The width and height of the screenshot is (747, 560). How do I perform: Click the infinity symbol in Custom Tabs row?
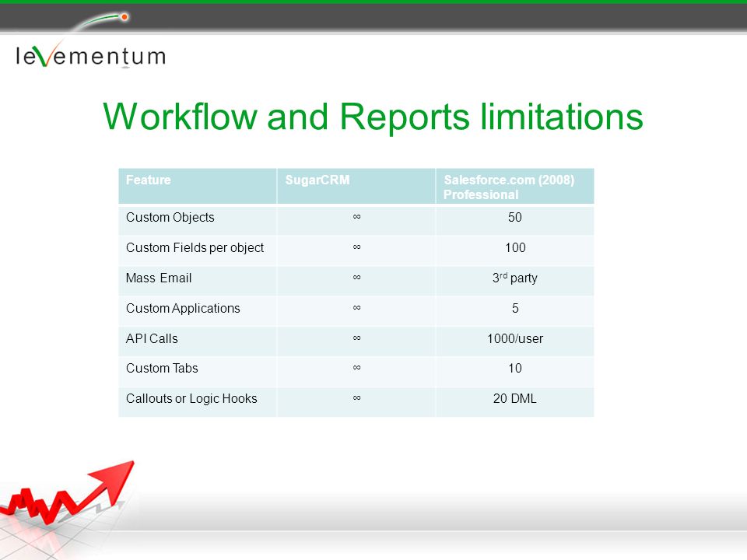pyautogui.click(x=357, y=368)
